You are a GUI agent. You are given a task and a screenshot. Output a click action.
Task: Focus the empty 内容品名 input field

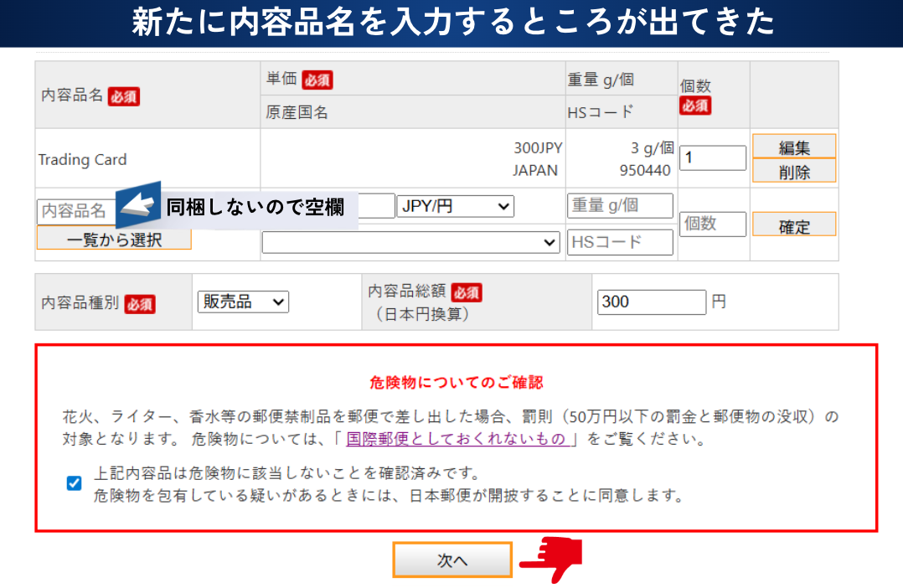(75, 211)
